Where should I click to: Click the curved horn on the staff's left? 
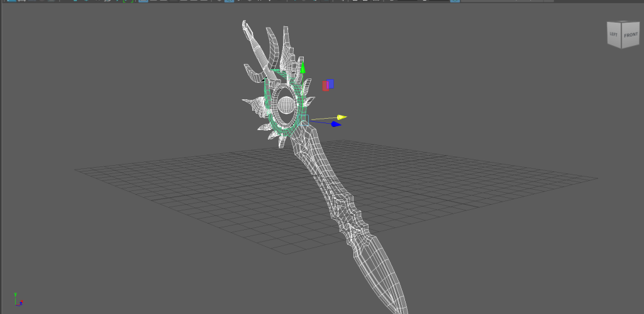point(275,48)
